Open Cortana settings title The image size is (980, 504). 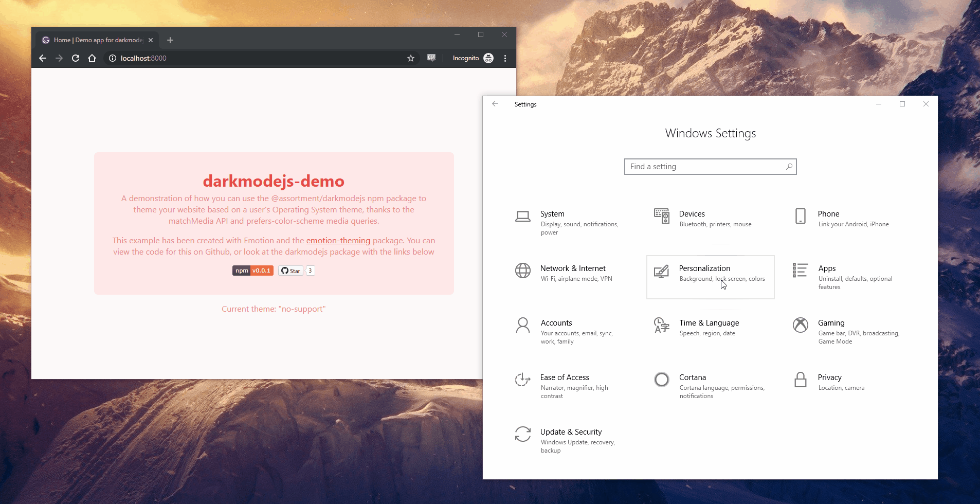pos(693,377)
